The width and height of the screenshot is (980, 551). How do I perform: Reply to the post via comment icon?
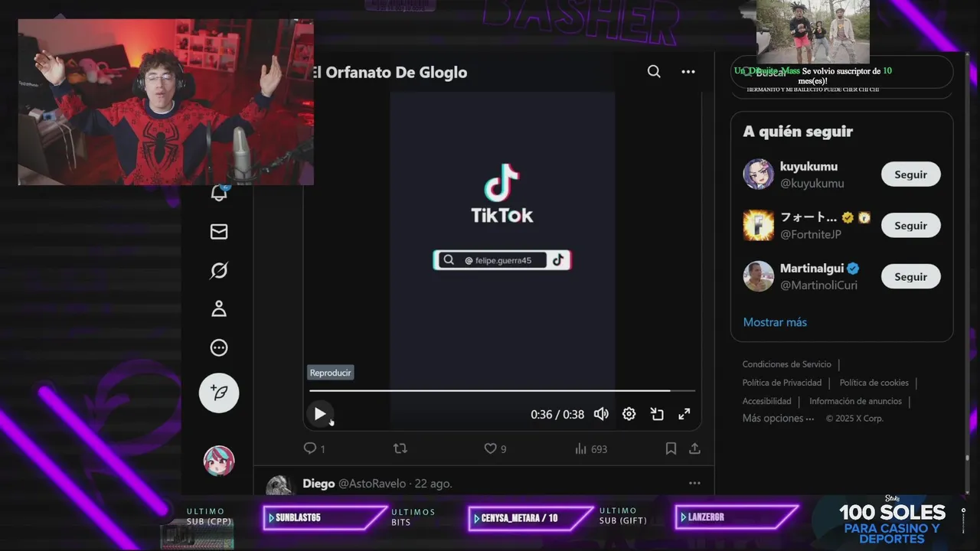click(310, 448)
